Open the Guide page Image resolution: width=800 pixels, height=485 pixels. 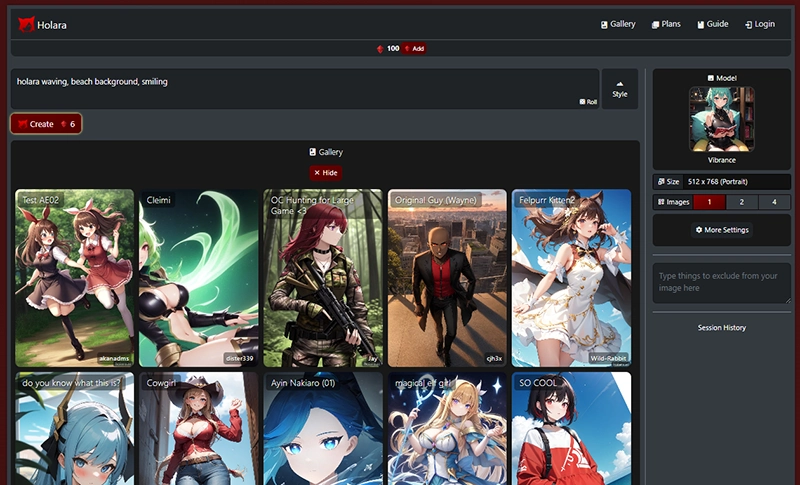(x=713, y=24)
